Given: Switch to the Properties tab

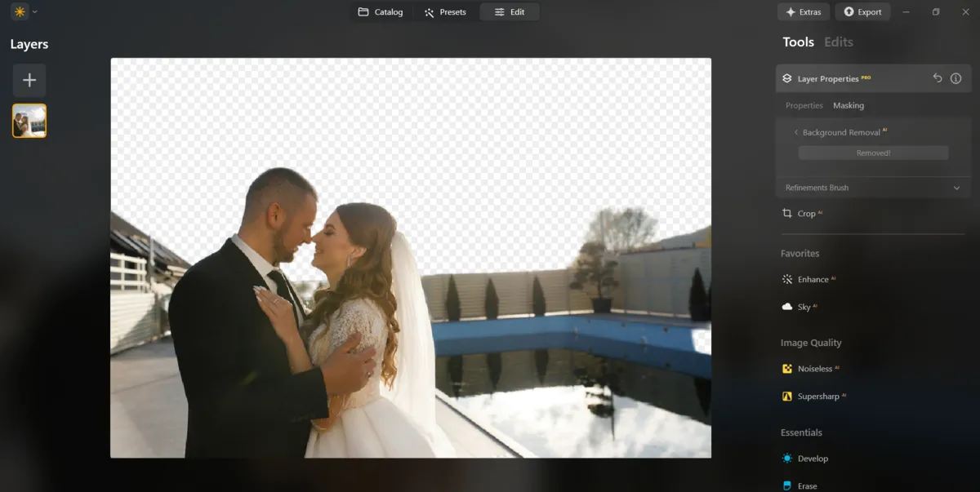Looking at the screenshot, I should [x=804, y=105].
